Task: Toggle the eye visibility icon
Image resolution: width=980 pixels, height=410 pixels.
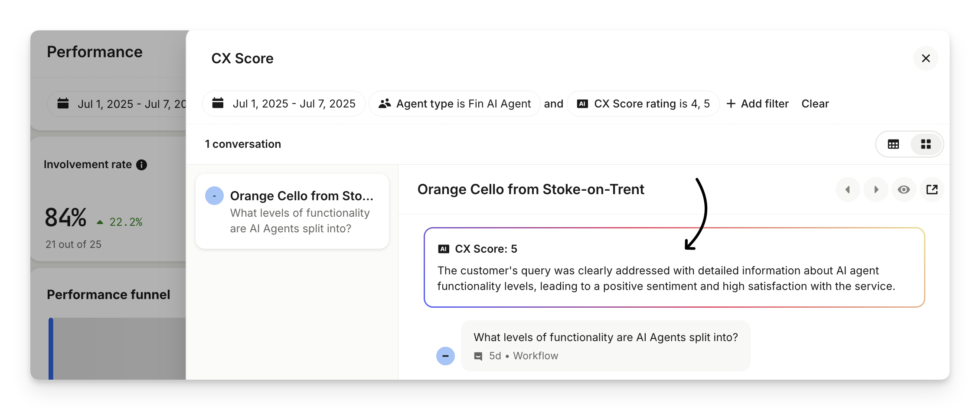Action: pos(904,189)
